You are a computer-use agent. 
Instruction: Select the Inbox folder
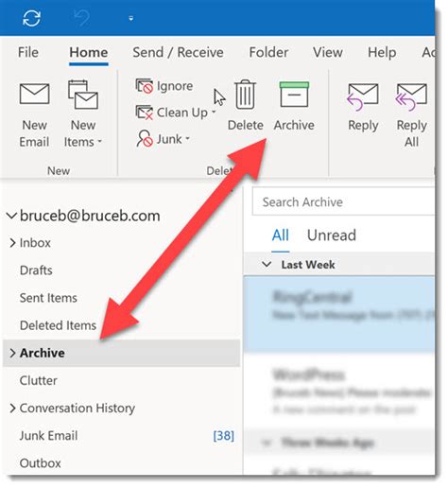pos(35,243)
